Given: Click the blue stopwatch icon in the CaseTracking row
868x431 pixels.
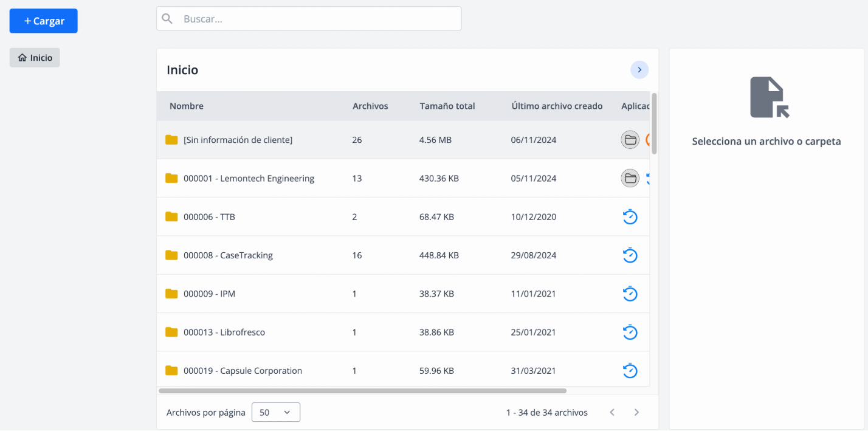Looking at the screenshot, I should tap(630, 255).
